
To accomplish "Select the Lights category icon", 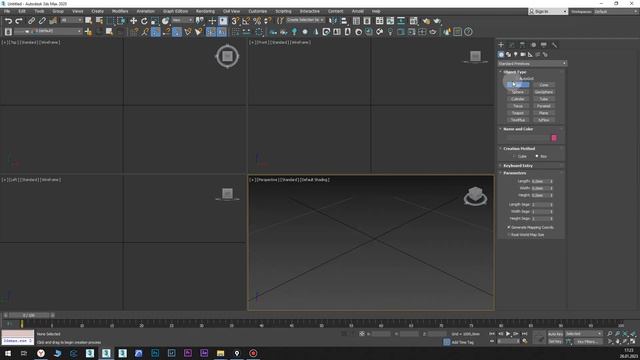I will (x=516, y=54).
